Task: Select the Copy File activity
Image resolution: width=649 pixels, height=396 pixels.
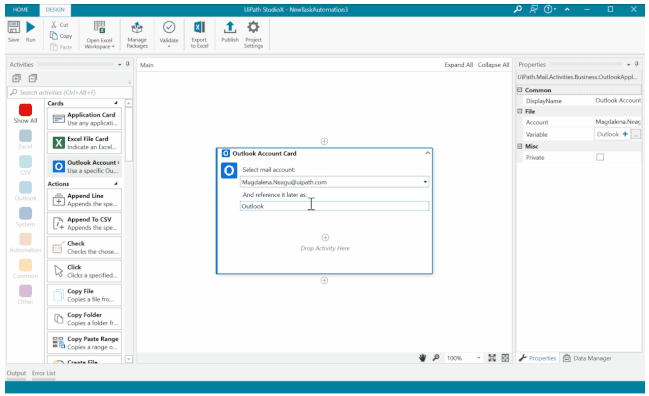Action: coord(84,295)
